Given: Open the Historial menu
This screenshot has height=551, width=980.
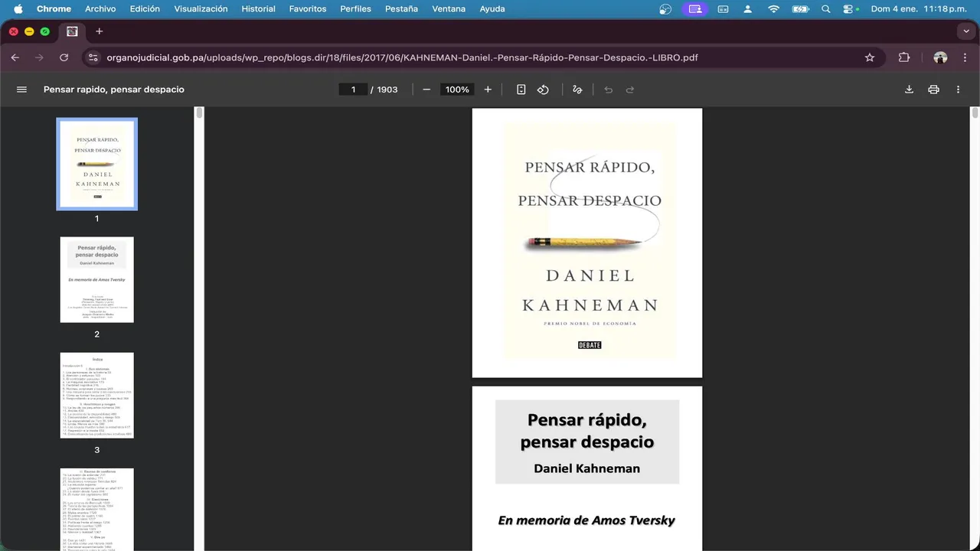Looking at the screenshot, I should click(x=258, y=9).
